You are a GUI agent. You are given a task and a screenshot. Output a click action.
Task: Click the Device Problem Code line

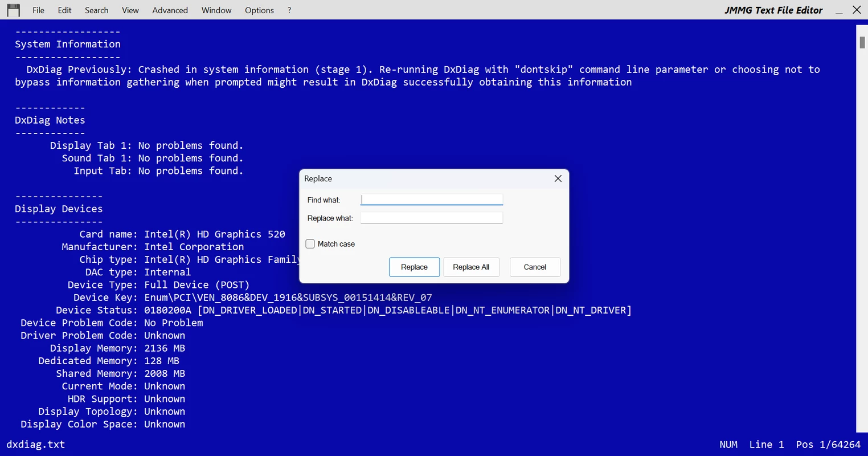coord(112,323)
